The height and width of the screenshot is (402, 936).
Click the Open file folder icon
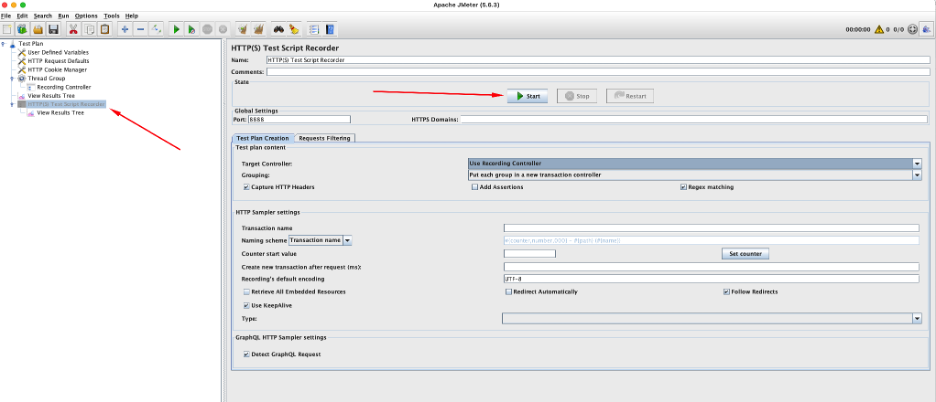click(x=38, y=29)
